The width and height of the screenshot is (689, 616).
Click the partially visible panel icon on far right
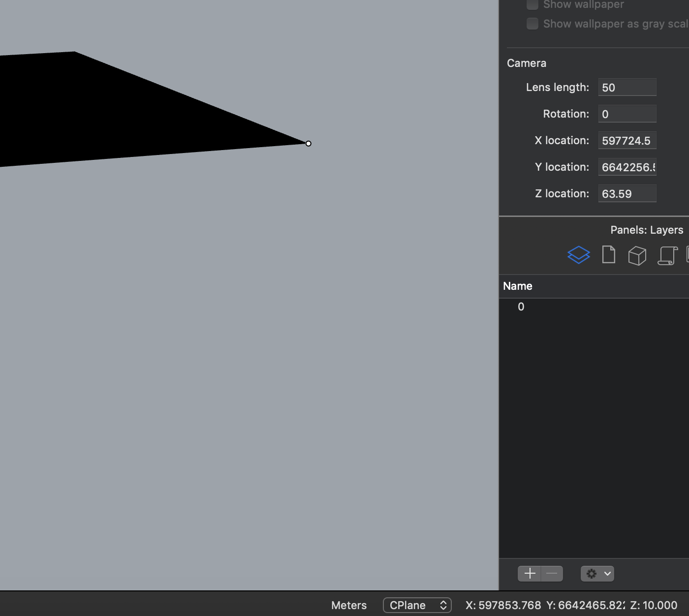click(688, 255)
